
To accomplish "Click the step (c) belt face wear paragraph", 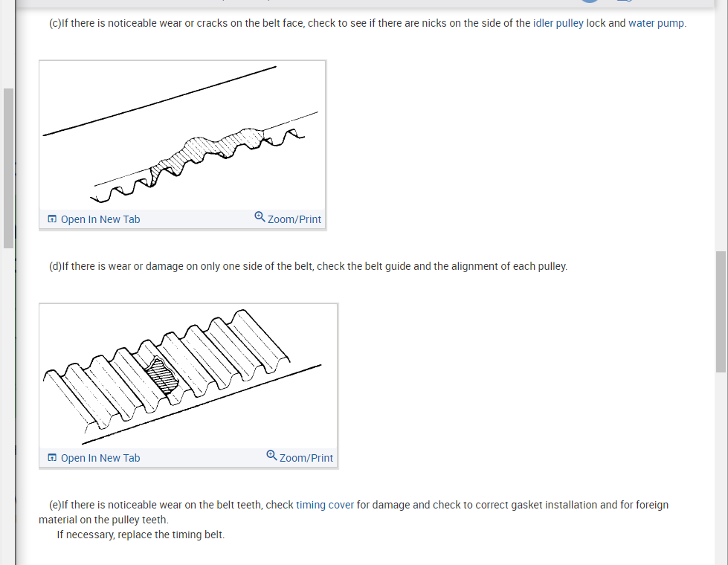I will click(x=297, y=23).
